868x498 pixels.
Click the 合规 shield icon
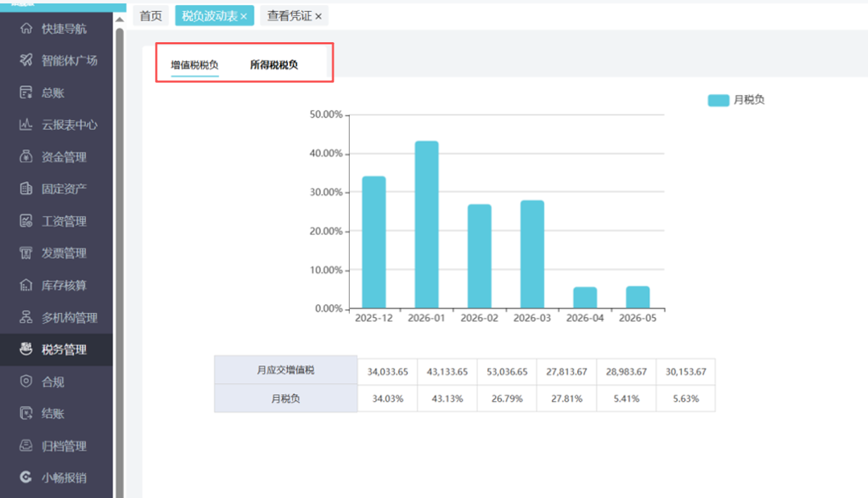[x=26, y=381]
